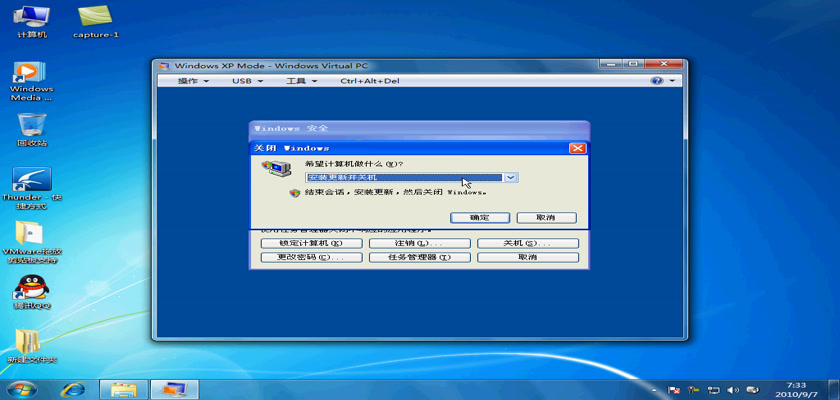Expand the USB menu
The height and width of the screenshot is (400, 840).
coord(246,81)
